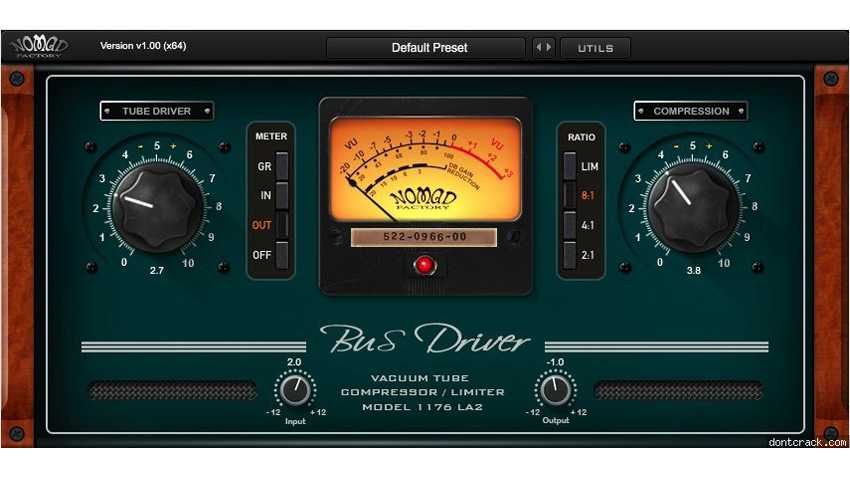Screen dimensions: 850x478
Task: Set meter mode to OUT
Action: point(282,225)
